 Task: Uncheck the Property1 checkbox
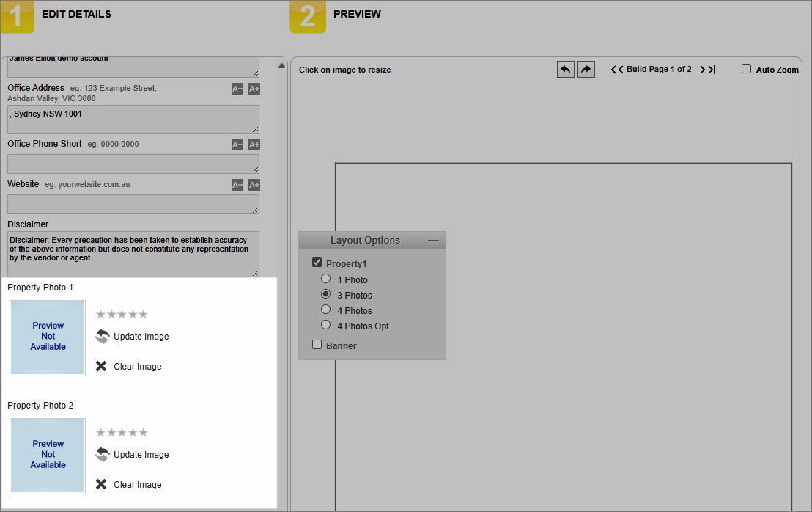click(x=317, y=263)
